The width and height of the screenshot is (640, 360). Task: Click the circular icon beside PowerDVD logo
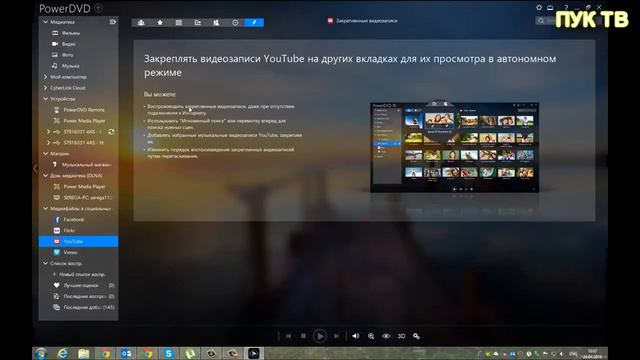click(98, 8)
